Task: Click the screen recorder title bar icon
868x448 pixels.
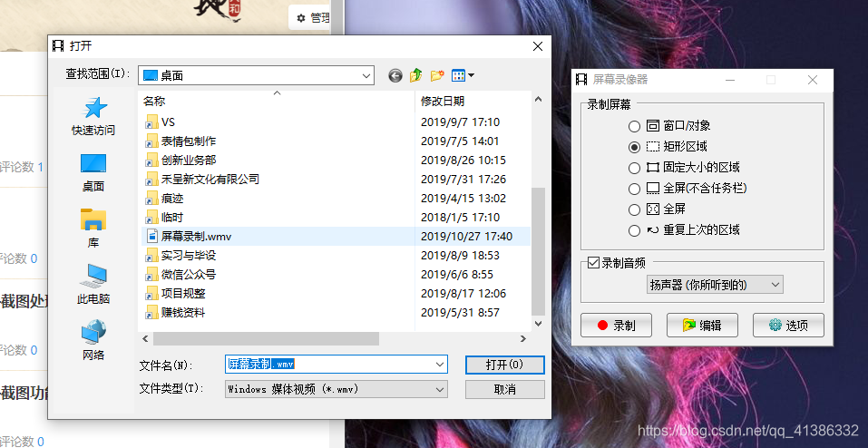Action: click(581, 80)
